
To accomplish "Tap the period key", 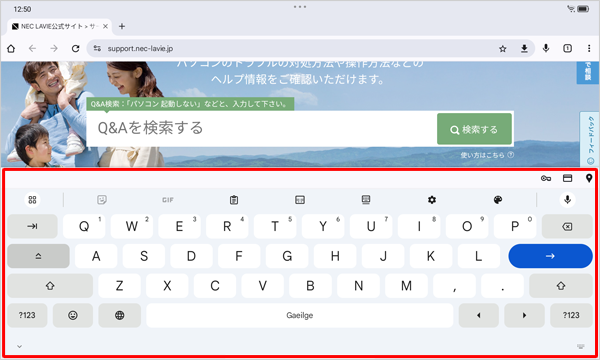I will click(x=502, y=286).
